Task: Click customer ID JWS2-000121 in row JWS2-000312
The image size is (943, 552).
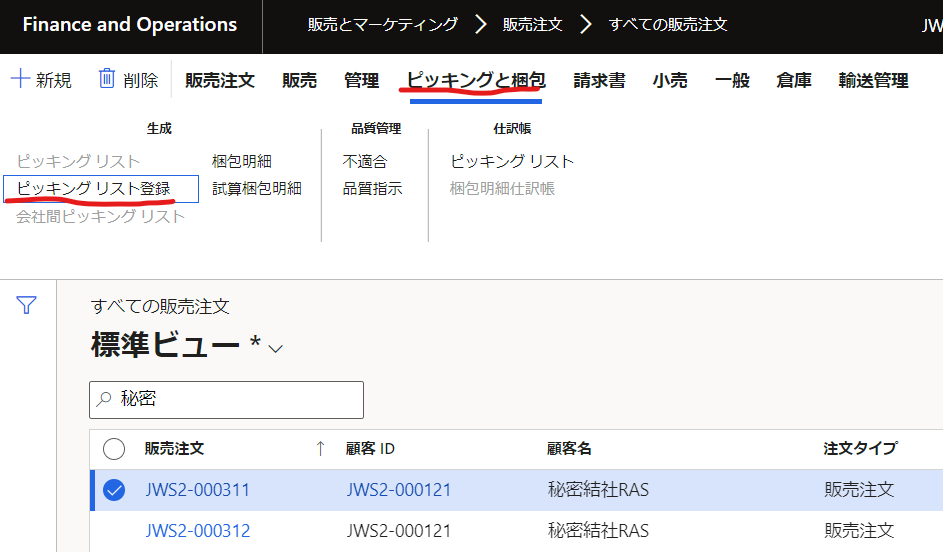Action: (398, 531)
